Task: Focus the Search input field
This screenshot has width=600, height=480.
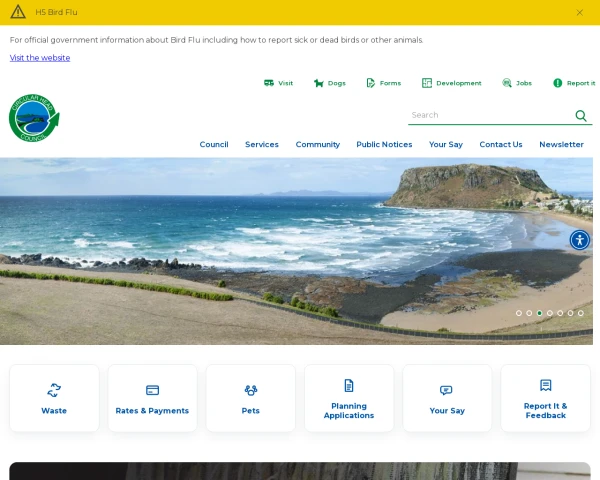Action: coord(490,115)
